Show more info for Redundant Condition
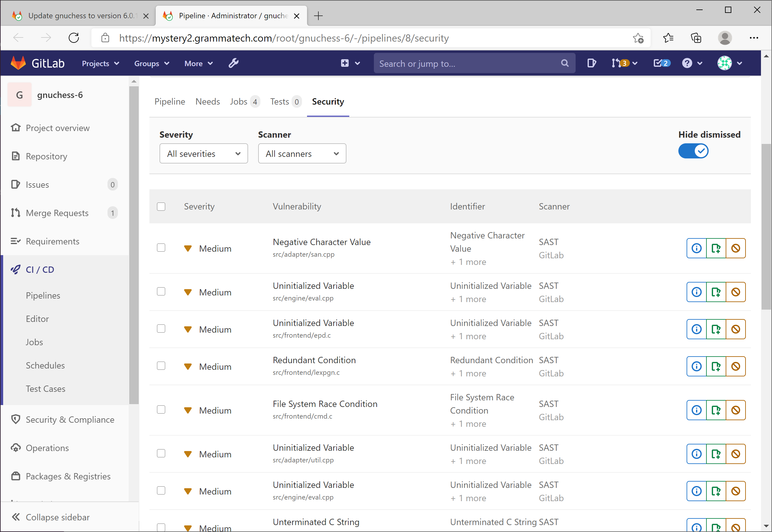This screenshot has width=772, height=532. coord(696,366)
